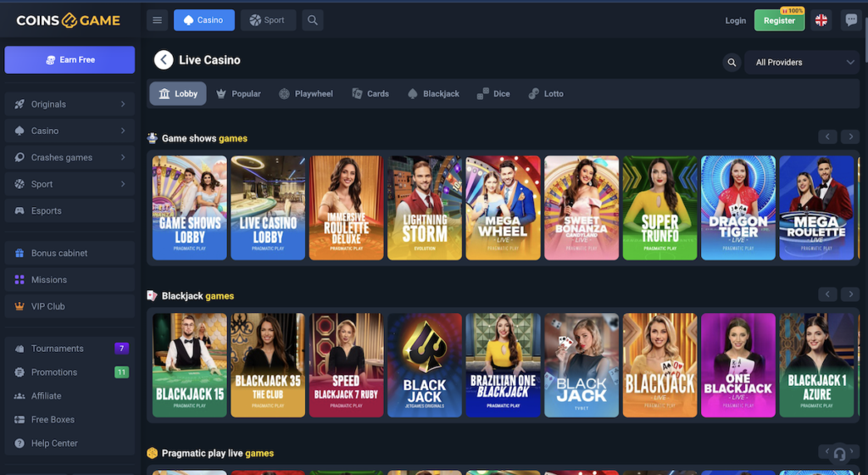Click the Bonus cabinet gift icon
This screenshot has width=868, height=475.
pyautogui.click(x=19, y=253)
